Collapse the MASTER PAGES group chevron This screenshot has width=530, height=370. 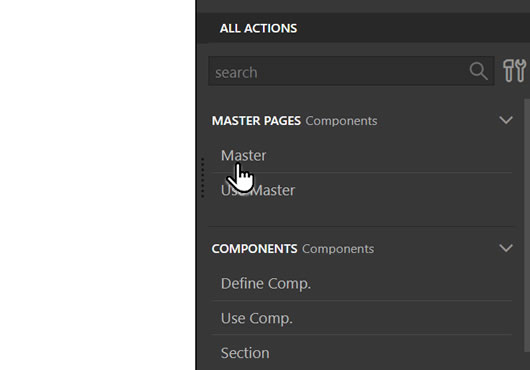tap(506, 120)
